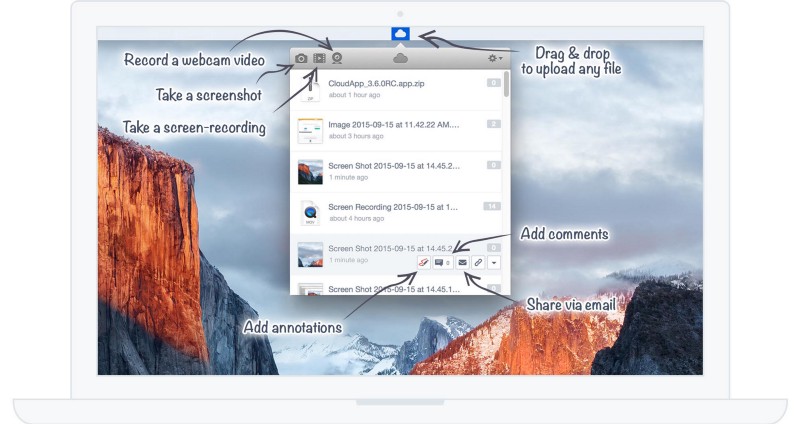Viewport: 800px width, 424px height.
Task: Open CloudApp_3.6.0RC.app.zip item
Action: click(380, 83)
